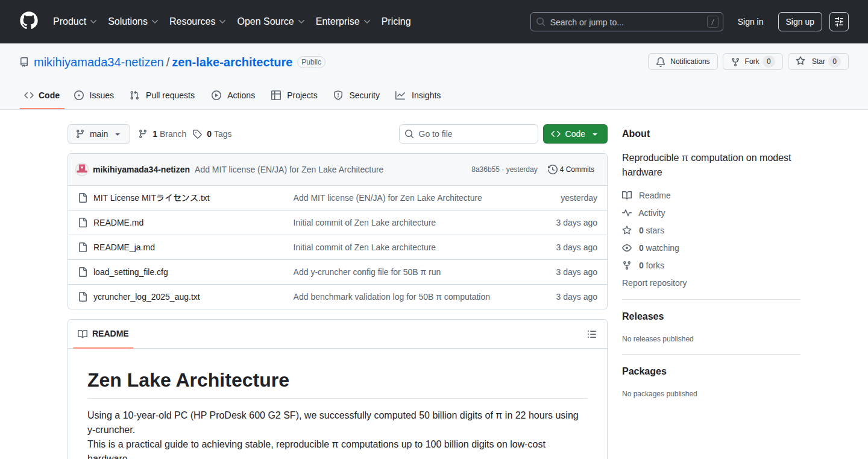Click the fork count badge
This screenshot has width=868, height=459.
tap(769, 62)
